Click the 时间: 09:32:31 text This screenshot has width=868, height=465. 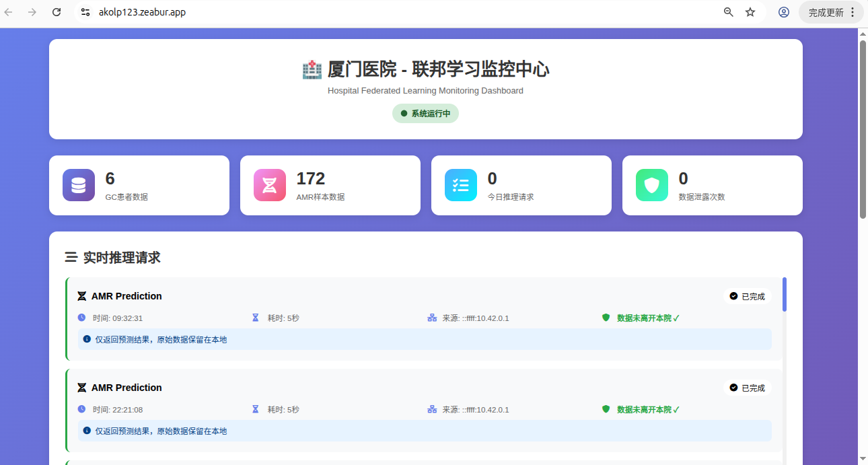tap(118, 318)
